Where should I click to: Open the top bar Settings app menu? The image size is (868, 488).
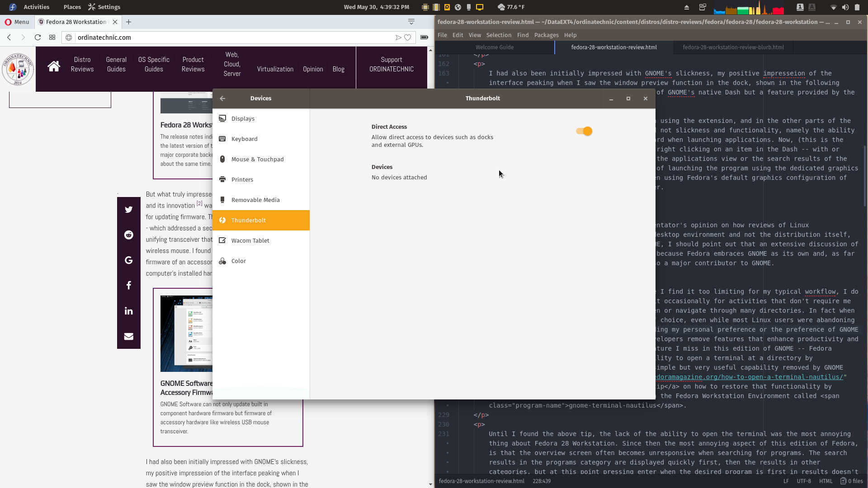(x=104, y=7)
